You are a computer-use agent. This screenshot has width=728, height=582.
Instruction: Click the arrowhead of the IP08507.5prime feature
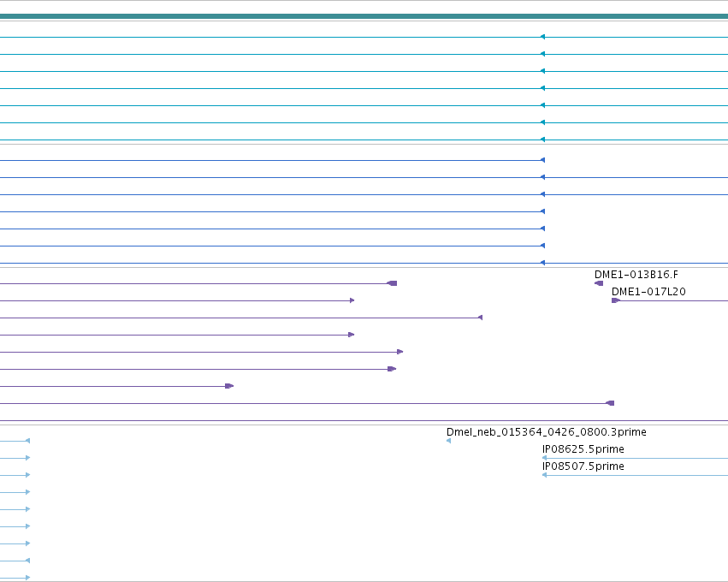pyautogui.click(x=545, y=475)
